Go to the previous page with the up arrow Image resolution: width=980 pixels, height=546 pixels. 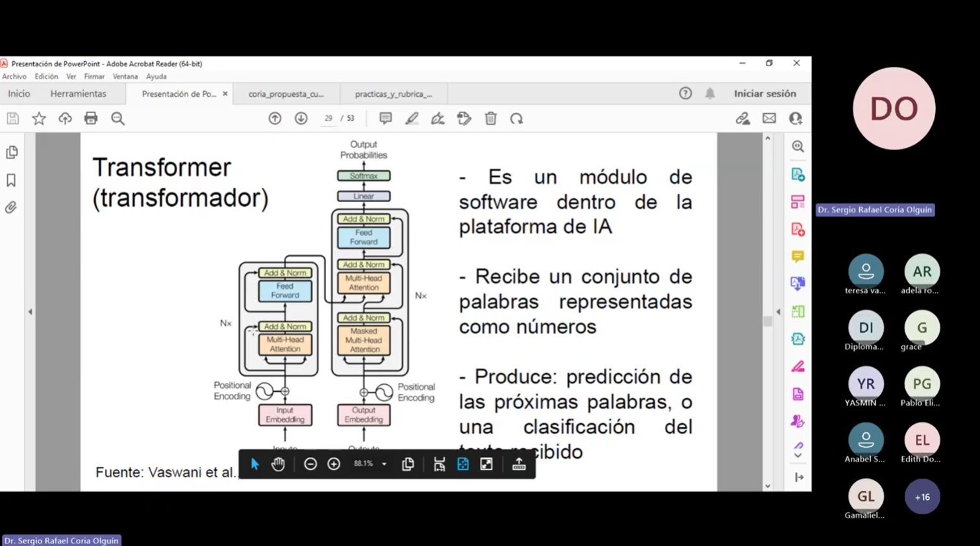coord(275,118)
